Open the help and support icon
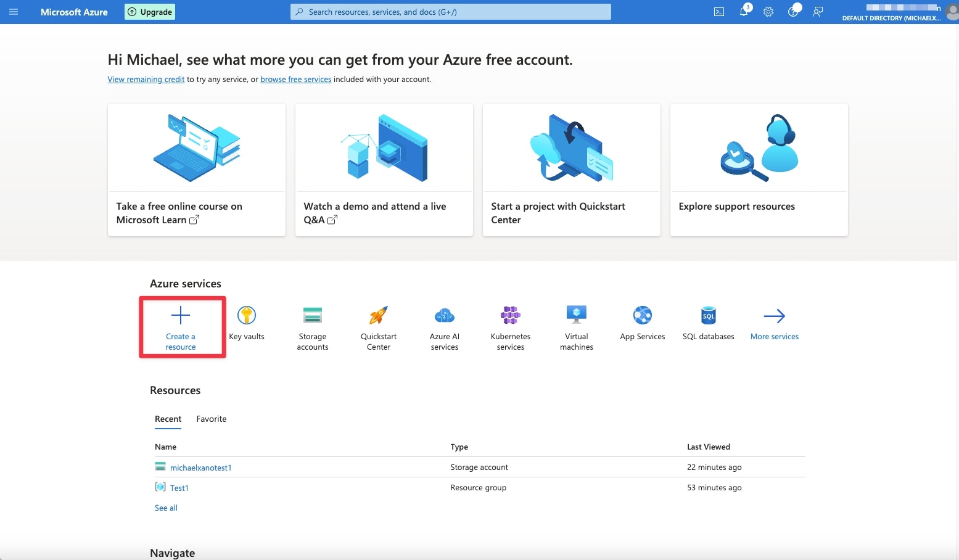Viewport: 959px width, 560px height. click(794, 11)
